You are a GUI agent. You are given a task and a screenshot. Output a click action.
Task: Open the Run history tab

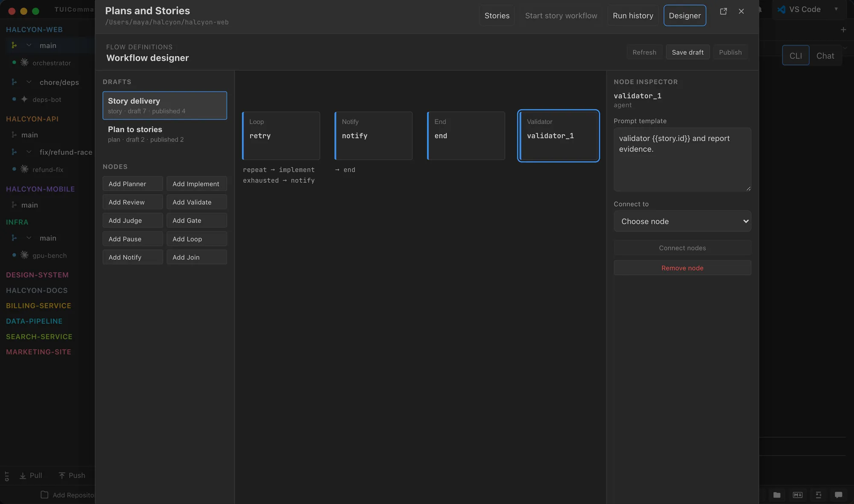(x=633, y=15)
